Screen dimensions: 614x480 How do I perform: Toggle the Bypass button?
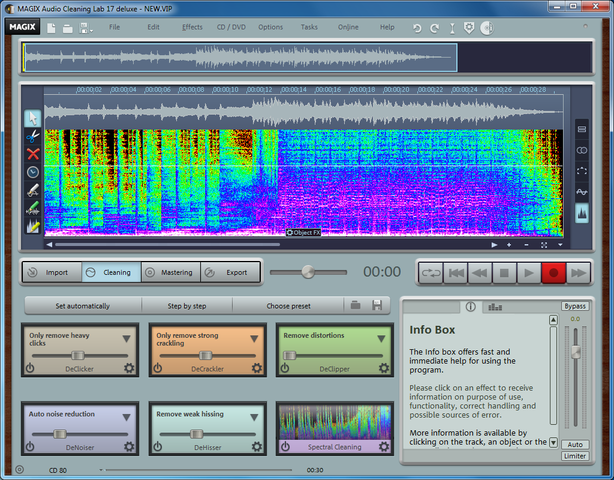[575, 306]
